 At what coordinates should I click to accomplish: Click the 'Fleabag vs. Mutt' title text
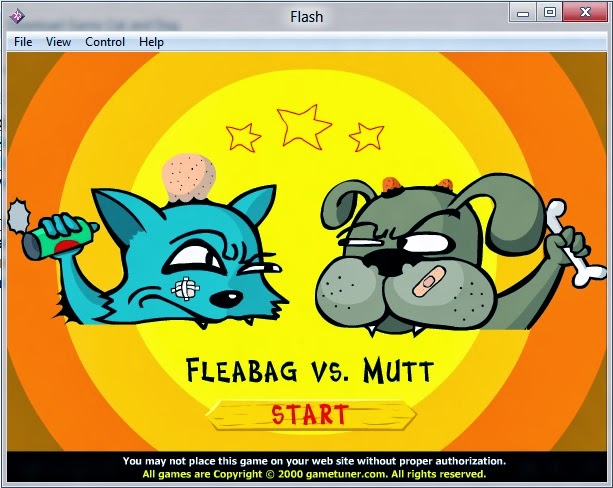310,370
